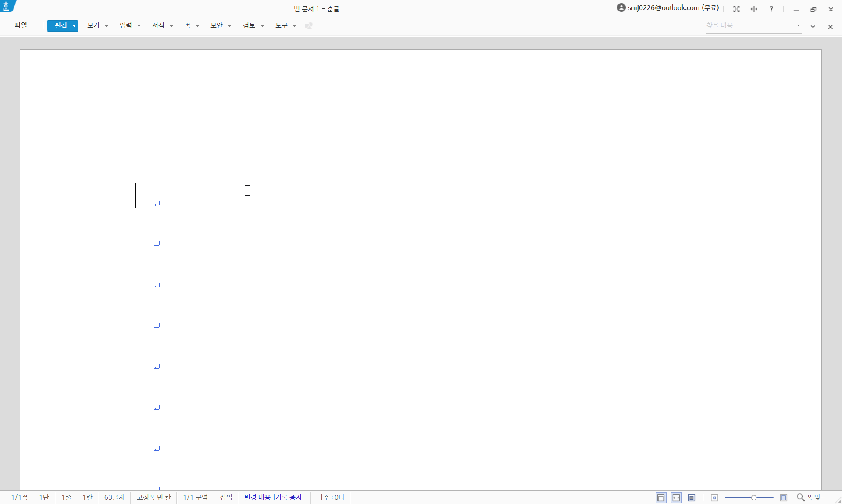The height and width of the screenshot is (504, 842).
Task: Click the zoom in large square icon
Action: coord(784,497)
